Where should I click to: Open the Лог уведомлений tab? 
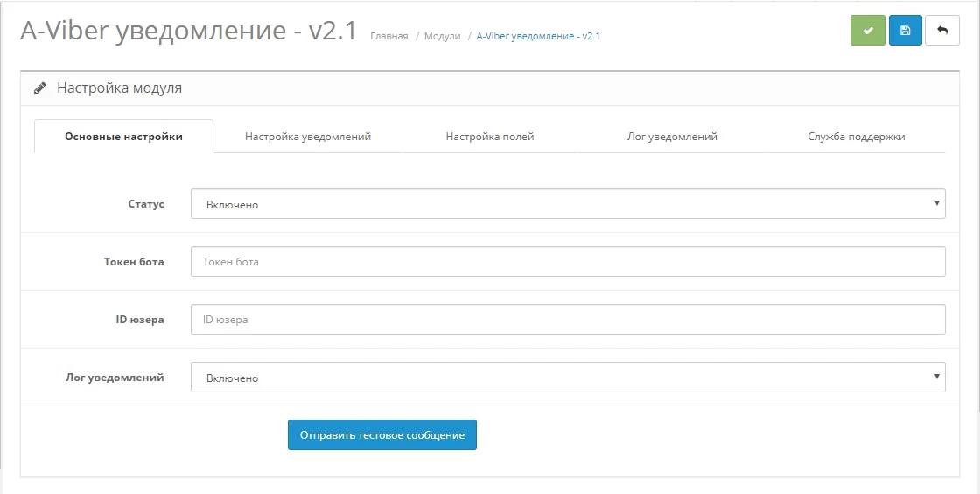pos(672,137)
